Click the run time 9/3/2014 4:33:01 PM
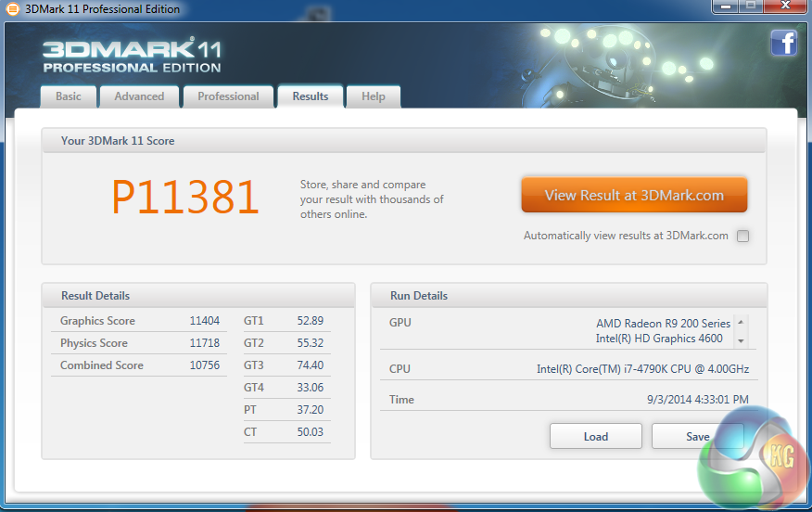The height and width of the screenshot is (512, 812). click(698, 400)
